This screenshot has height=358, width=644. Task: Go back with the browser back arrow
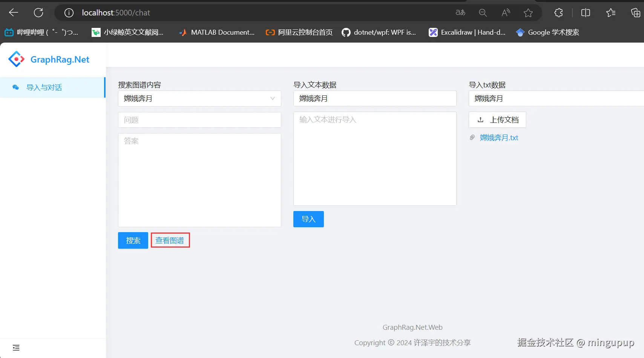tap(14, 13)
